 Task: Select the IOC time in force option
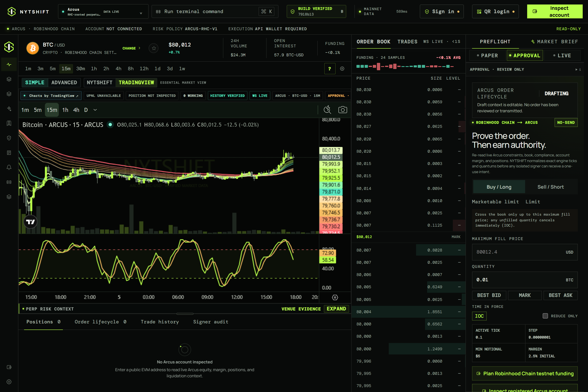479,316
